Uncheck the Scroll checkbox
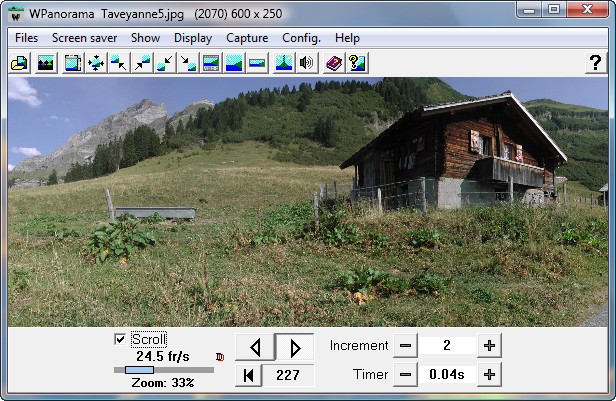The width and height of the screenshot is (616, 401). 120,339
